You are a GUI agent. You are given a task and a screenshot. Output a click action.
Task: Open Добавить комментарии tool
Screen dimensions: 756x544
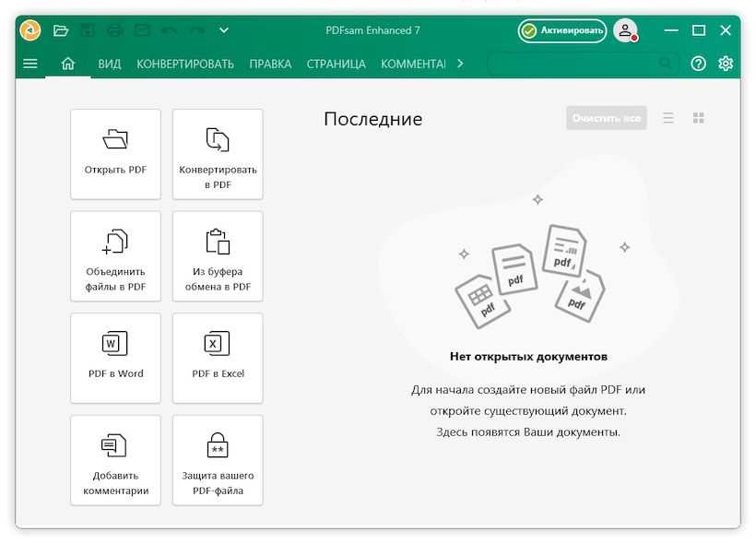[115, 460]
